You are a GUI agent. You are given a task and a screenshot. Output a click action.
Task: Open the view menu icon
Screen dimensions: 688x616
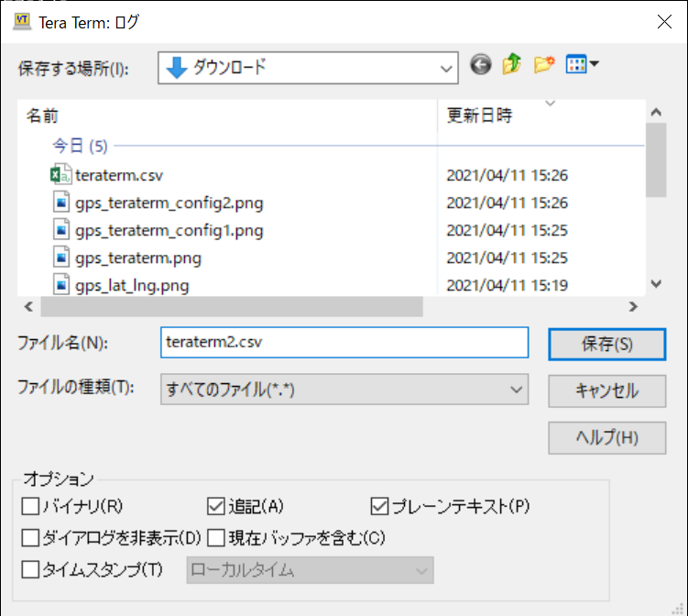point(581,65)
